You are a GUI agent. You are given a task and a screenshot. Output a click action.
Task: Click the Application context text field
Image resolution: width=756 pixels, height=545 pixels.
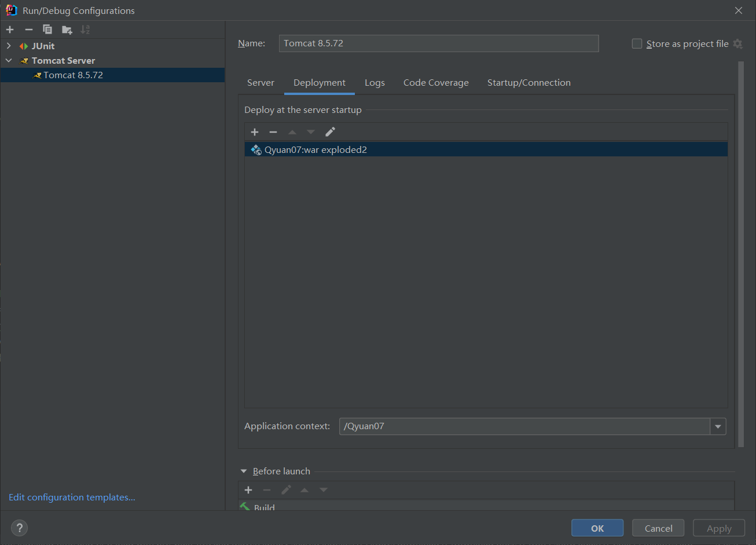point(524,427)
